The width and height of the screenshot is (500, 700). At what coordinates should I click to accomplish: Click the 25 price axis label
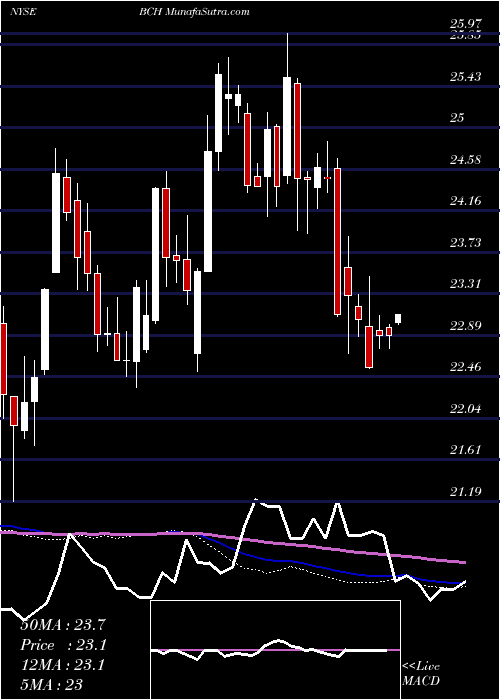(458, 118)
